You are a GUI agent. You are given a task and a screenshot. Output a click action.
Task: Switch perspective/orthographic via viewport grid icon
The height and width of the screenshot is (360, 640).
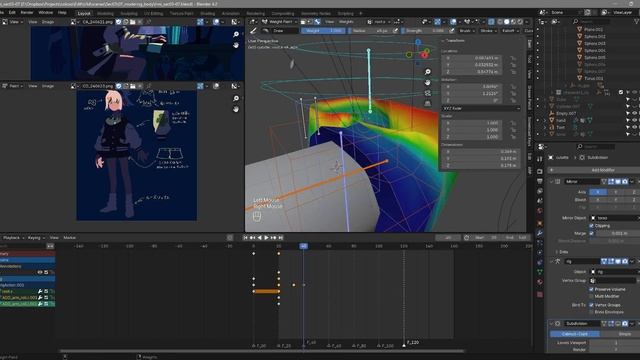[x=427, y=104]
